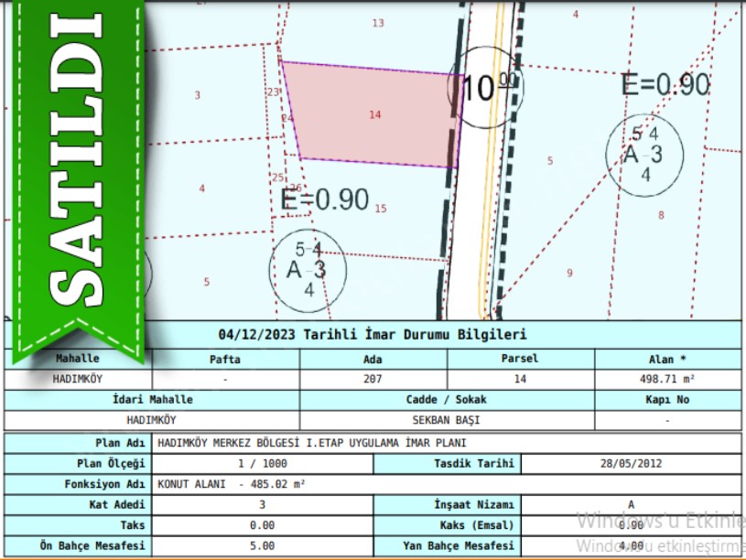This screenshot has width=746, height=560.
Task: Click the Ada value 207
Action: (x=373, y=378)
